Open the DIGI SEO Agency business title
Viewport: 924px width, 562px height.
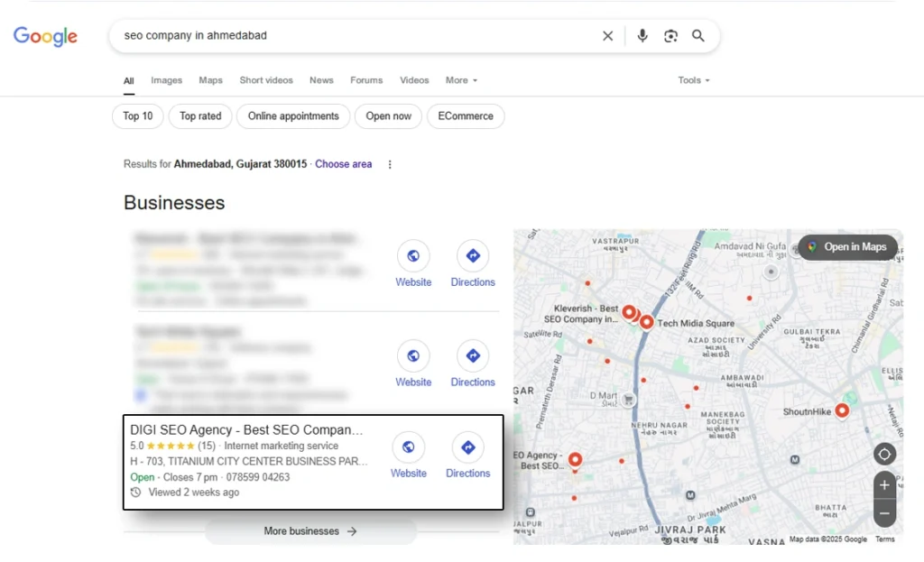click(246, 430)
